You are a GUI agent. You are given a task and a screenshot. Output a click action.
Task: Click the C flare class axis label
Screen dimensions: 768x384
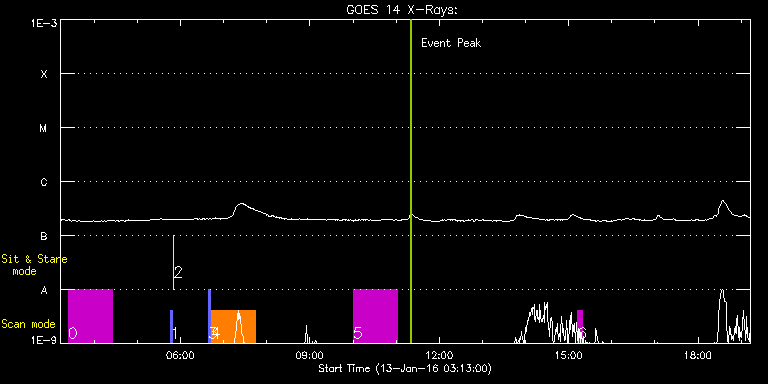(x=44, y=183)
